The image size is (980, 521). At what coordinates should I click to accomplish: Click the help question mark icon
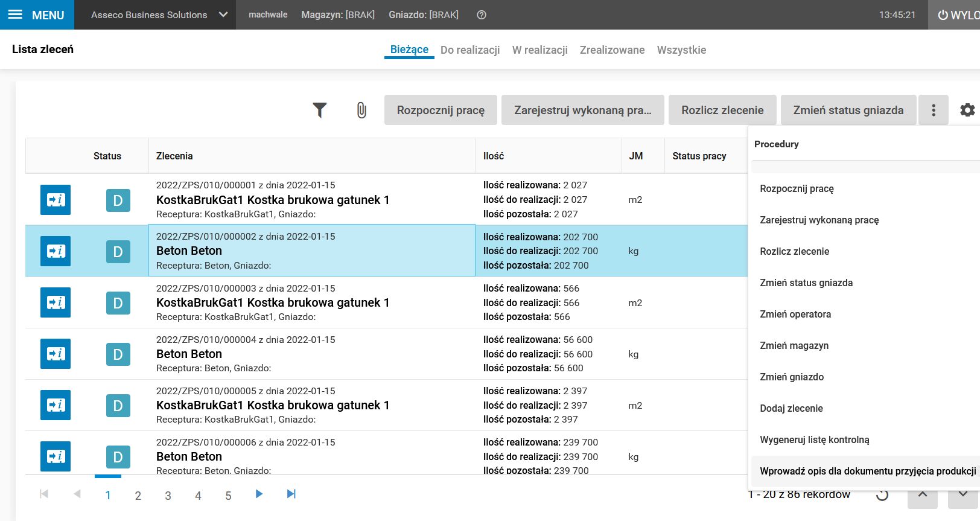pos(482,15)
